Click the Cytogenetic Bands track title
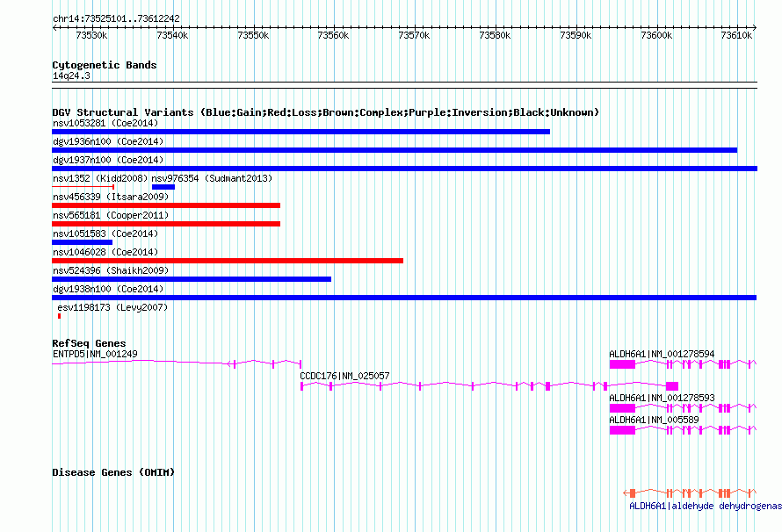Image resolution: width=782 pixels, height=532 pixels. pos(105,65)
